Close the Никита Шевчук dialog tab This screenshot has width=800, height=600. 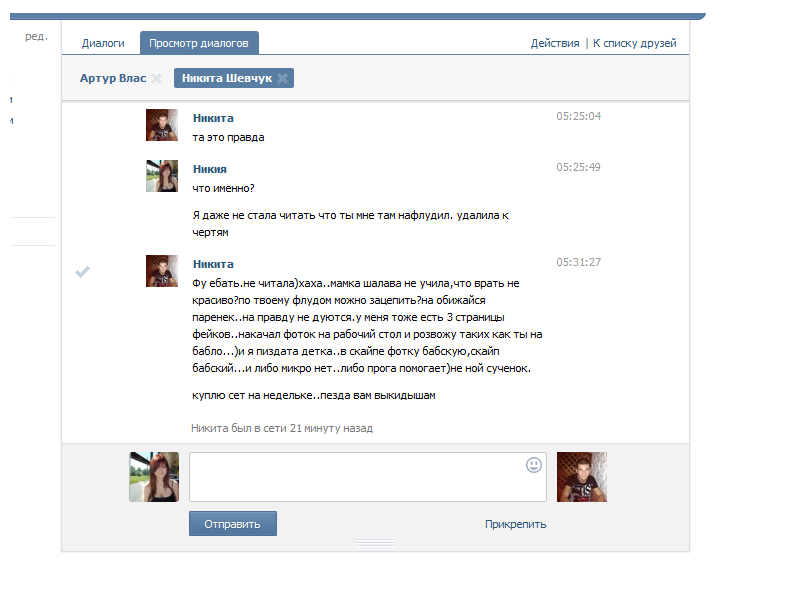point(283,78)
